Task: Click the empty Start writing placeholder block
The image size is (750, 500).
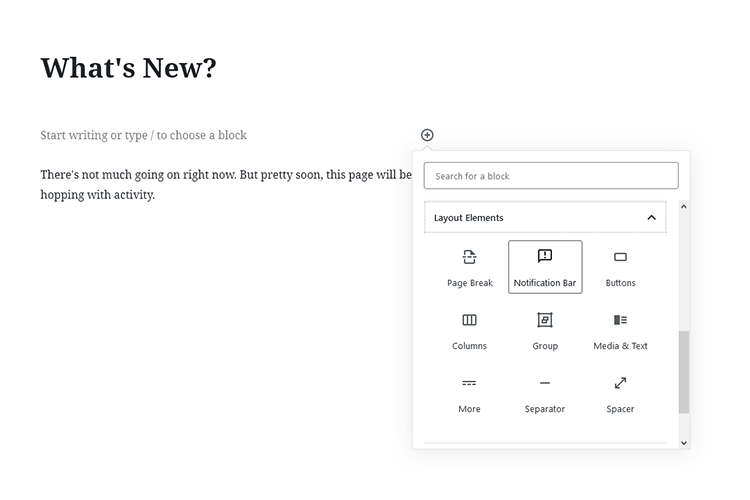Action: tap(143, 135)
